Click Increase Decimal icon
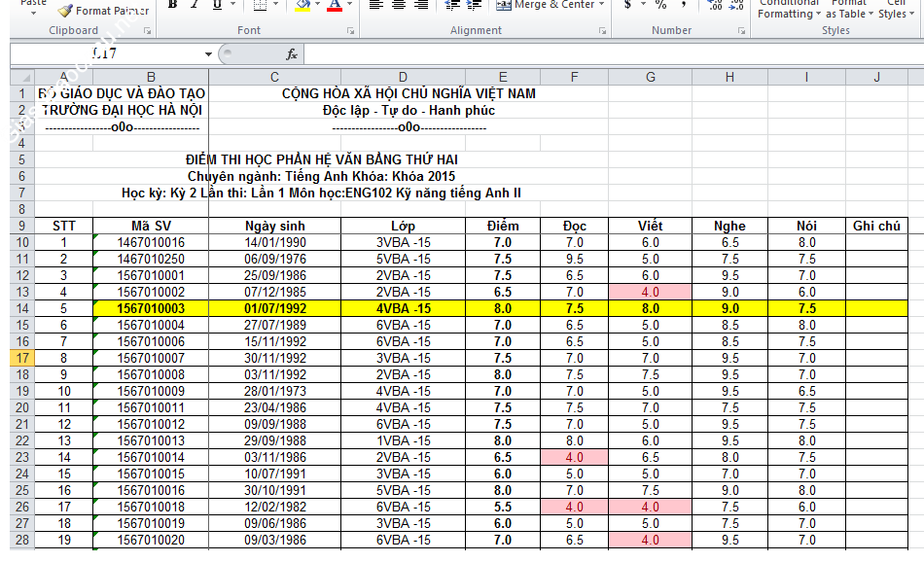The width and height of the screenshot is (924, 562). 715,5
